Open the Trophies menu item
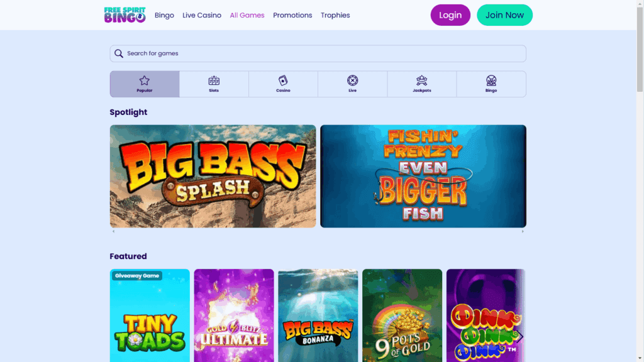Screen dimensions: 644x362 tap(335, 15)
